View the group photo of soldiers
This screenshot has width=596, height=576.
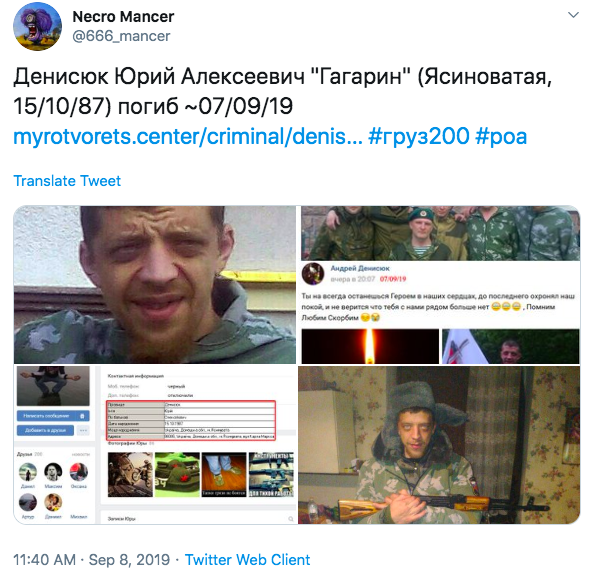pyautogui.click(x=441, y=233)
